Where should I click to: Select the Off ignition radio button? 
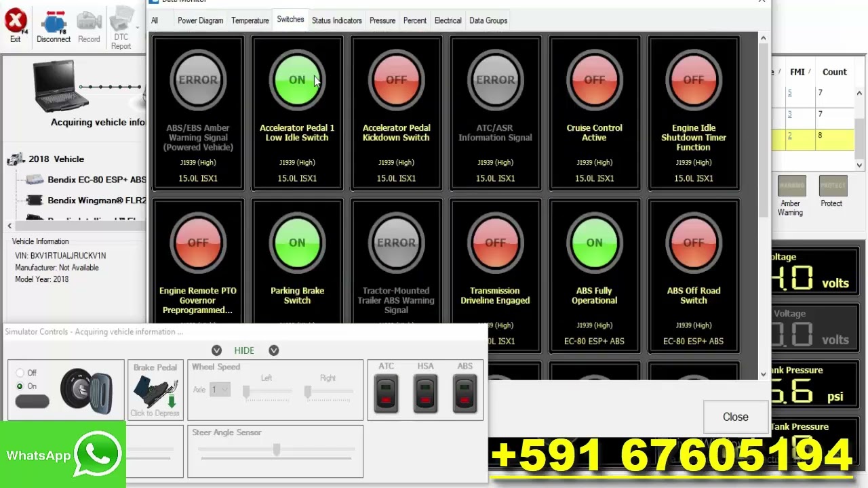20,373
